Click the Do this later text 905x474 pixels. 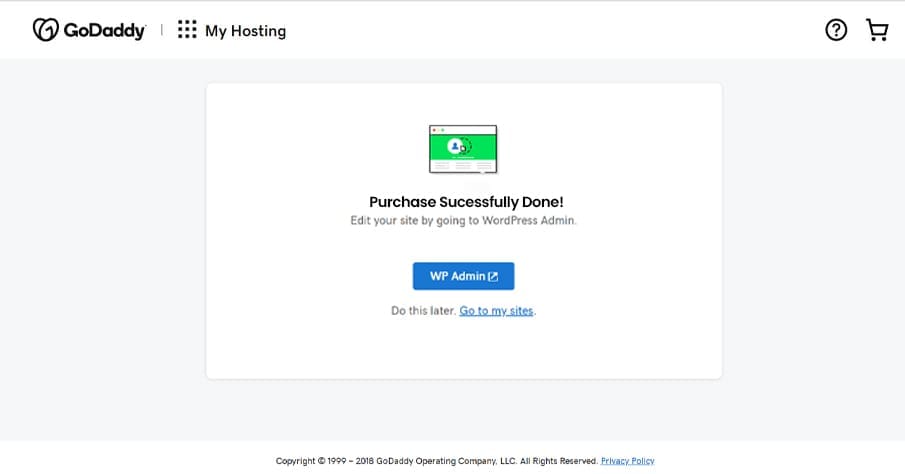click(x=423, y=311)
